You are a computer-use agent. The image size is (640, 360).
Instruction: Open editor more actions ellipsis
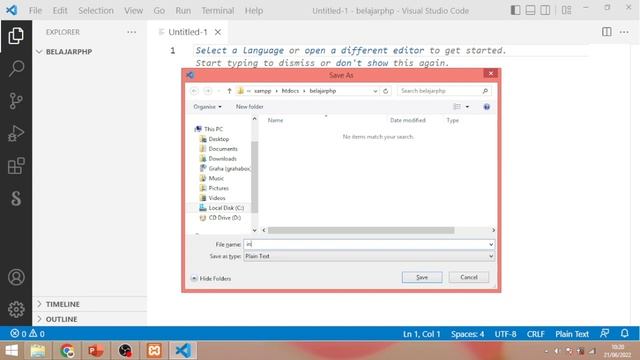(624, 32)
